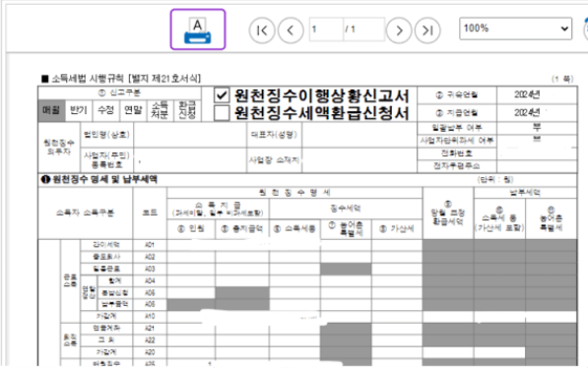
Task: Click code cell A10
Action: click(x=150, y=317)
